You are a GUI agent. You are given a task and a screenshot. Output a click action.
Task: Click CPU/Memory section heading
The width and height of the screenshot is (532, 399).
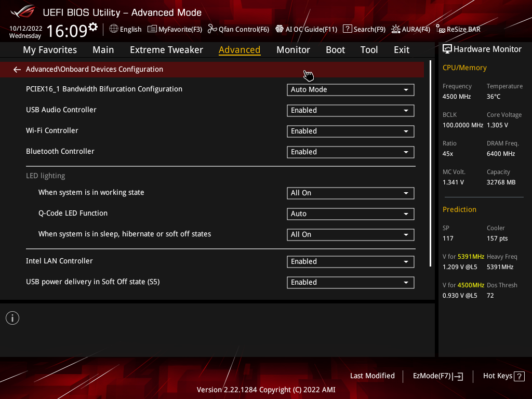pyautogui.click(x=464, y=68)
